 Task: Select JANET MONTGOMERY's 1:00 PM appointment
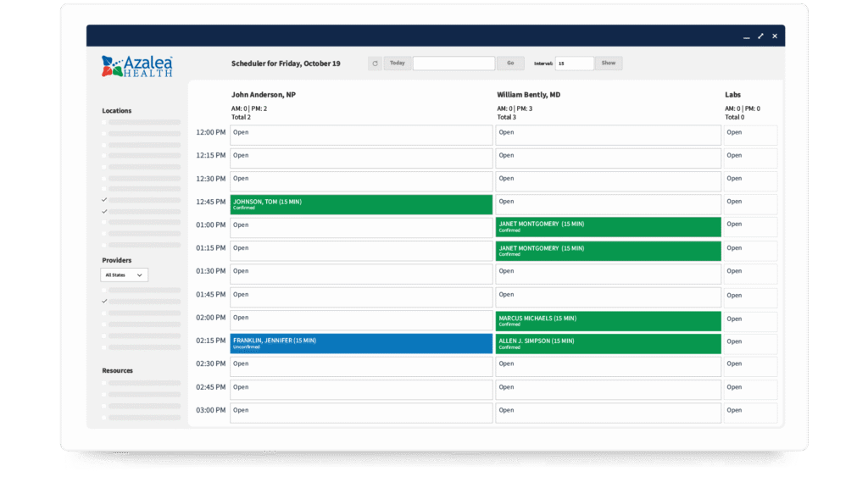point(607,227)
